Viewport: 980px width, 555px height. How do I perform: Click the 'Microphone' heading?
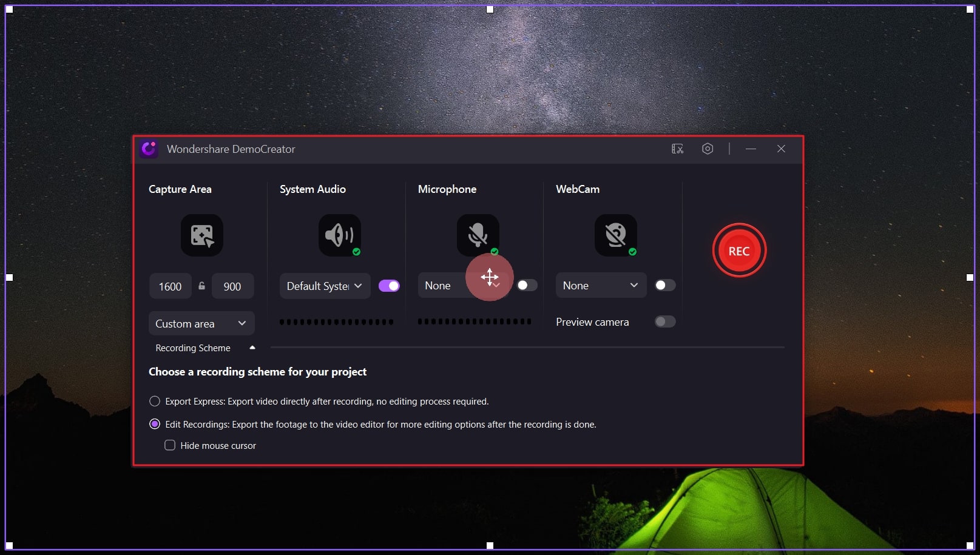pos(447,189)
